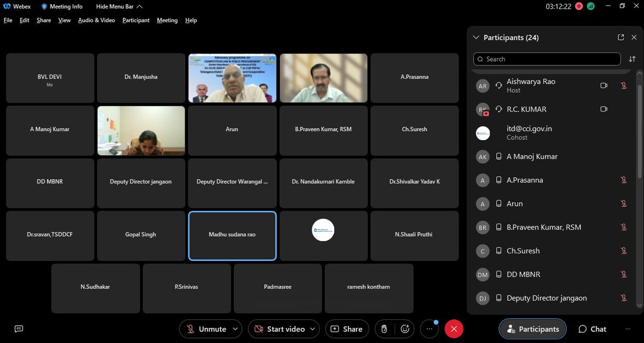
Task: Open the Chat panel button
Action: point(592,329)
